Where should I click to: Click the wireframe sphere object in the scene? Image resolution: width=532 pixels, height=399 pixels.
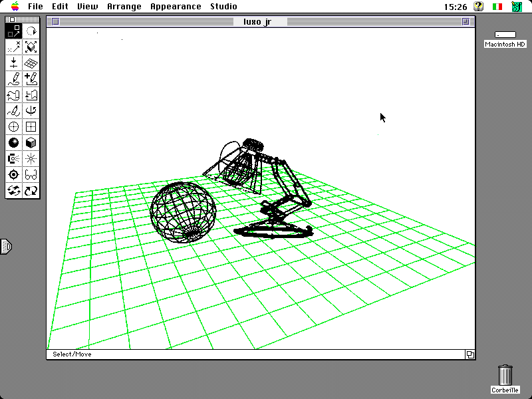[x=183, y=212]
